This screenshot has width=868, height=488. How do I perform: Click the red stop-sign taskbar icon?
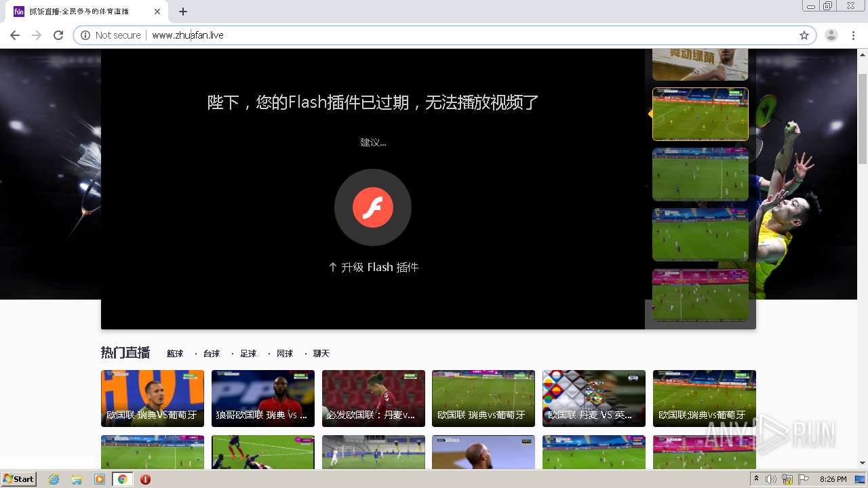pos(145,479)
